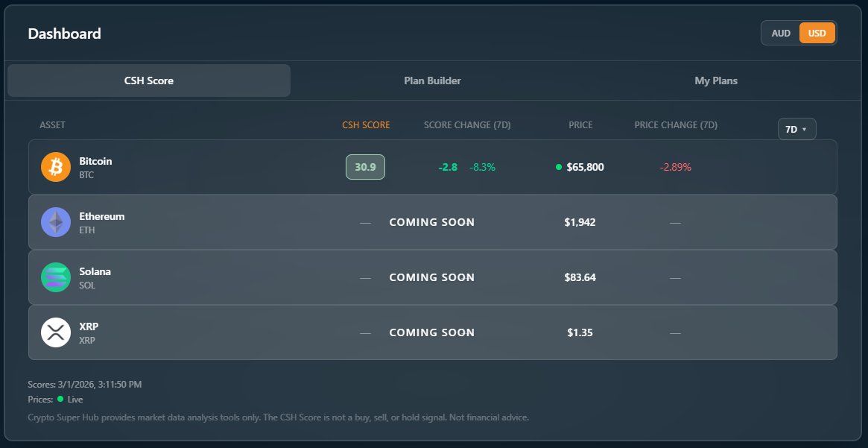Click COMING SOON in the Ethereum row
The image size is (868, 448).
(x=432, y=222)
